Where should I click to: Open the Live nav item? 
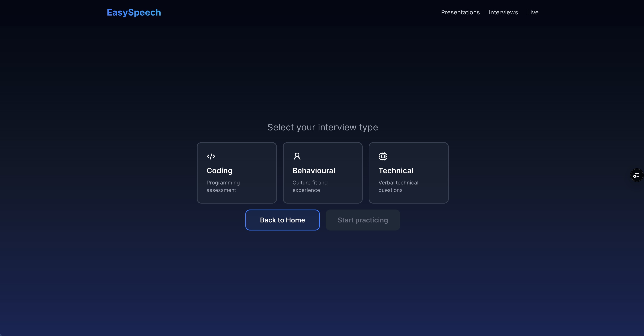pos(532,13)
